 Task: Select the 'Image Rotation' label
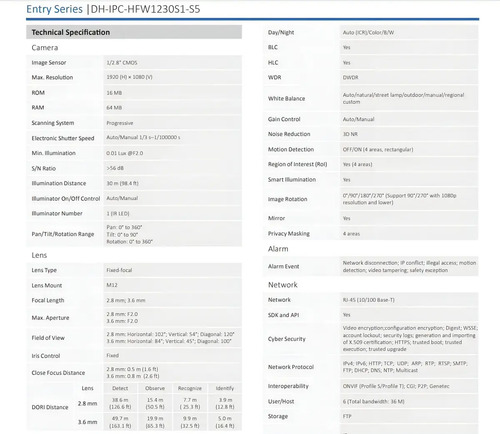(288, 199)
